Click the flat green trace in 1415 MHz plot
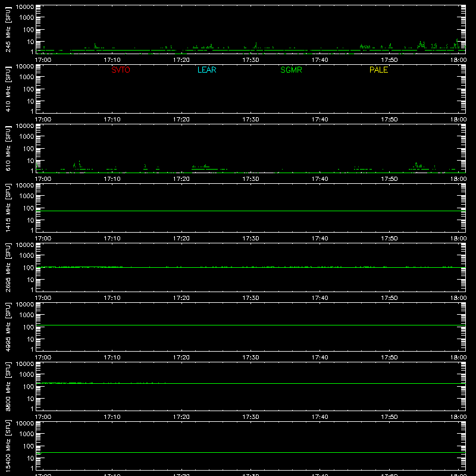The image size is (476, 476). coord(250,211)
